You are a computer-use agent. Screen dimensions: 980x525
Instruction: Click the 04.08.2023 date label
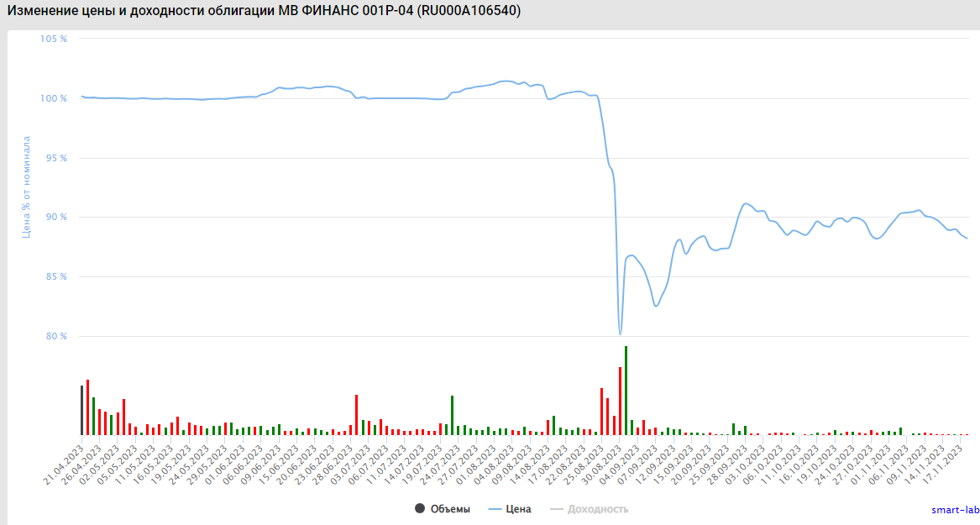click(495, 463)
